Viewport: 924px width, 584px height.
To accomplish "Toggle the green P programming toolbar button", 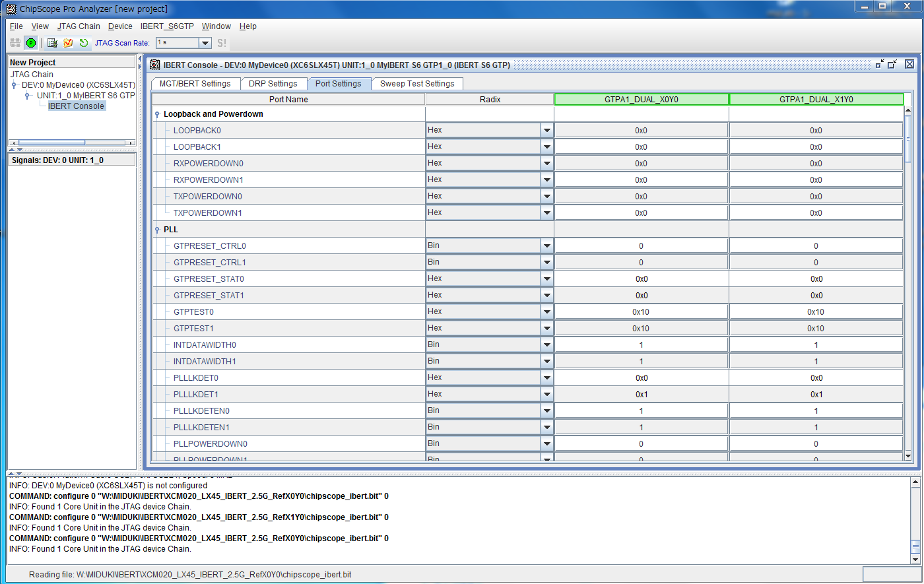I will (31, 43).
